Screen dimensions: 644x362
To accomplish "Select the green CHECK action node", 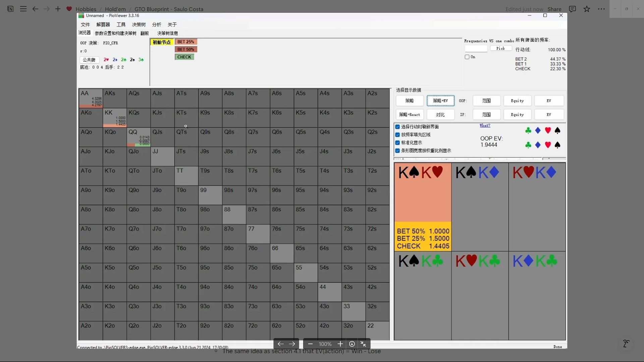I will (184, 57).
